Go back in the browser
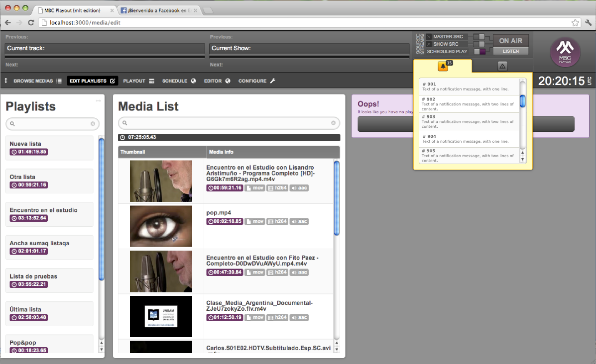This screenshot has height=364, width=596. [x=8, y=23]
